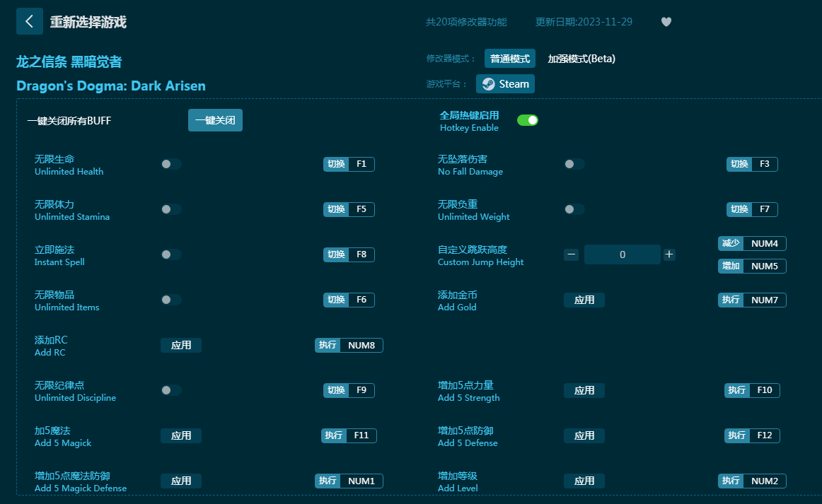
Task: Apply Add 5 Magick Defense button
Action: tap(181, 481)
